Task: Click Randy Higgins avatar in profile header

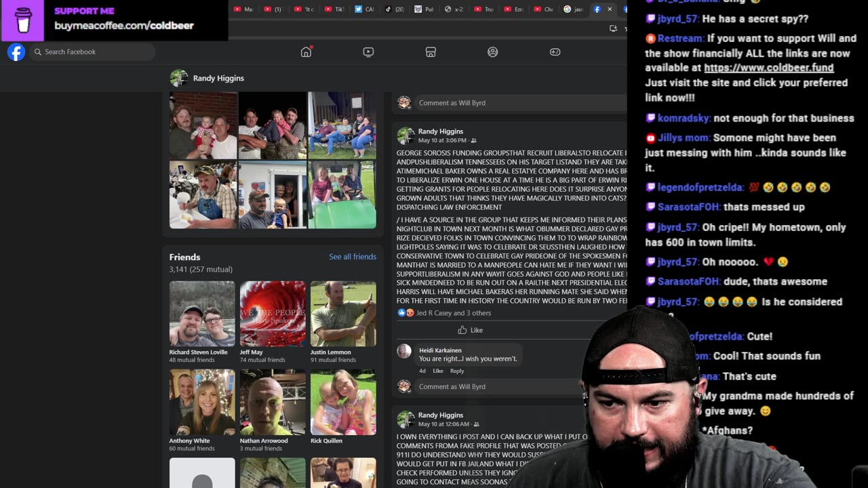Action: 179,78
